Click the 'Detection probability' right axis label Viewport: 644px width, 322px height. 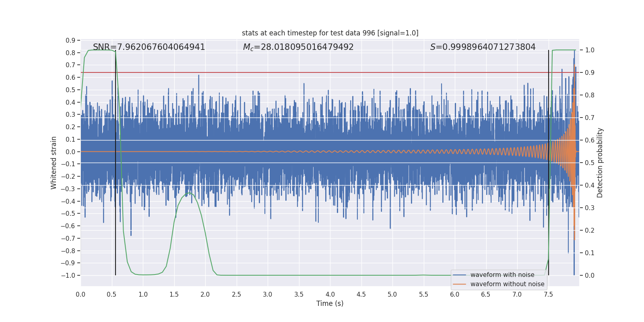click(600, 163)
